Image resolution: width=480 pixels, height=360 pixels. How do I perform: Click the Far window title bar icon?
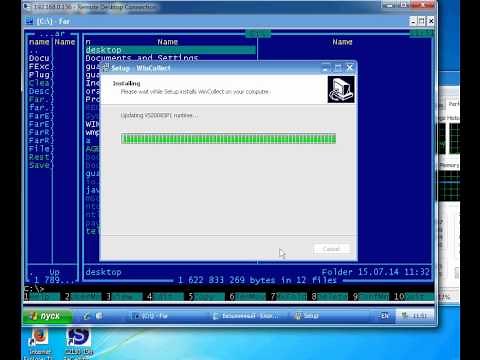click(30, 21)
